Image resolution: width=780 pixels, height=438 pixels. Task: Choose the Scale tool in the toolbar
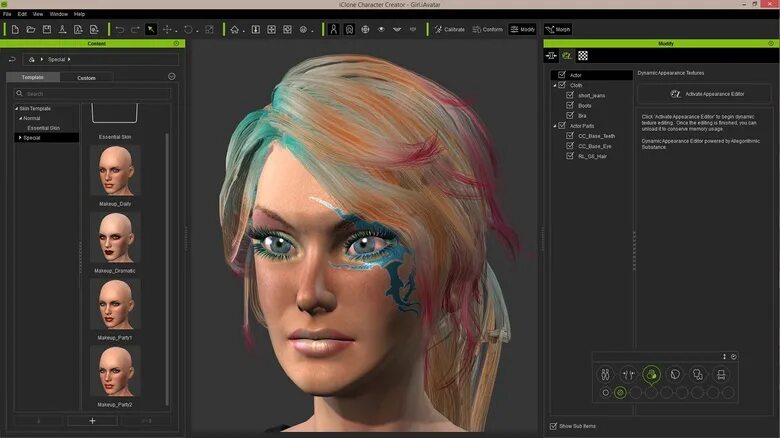(209, 30)
